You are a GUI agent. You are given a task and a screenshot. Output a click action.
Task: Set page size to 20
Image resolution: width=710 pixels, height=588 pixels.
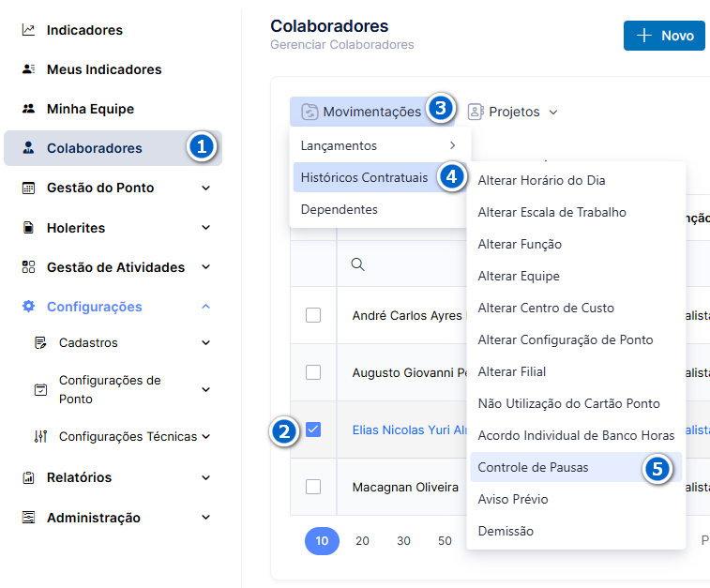362,541
